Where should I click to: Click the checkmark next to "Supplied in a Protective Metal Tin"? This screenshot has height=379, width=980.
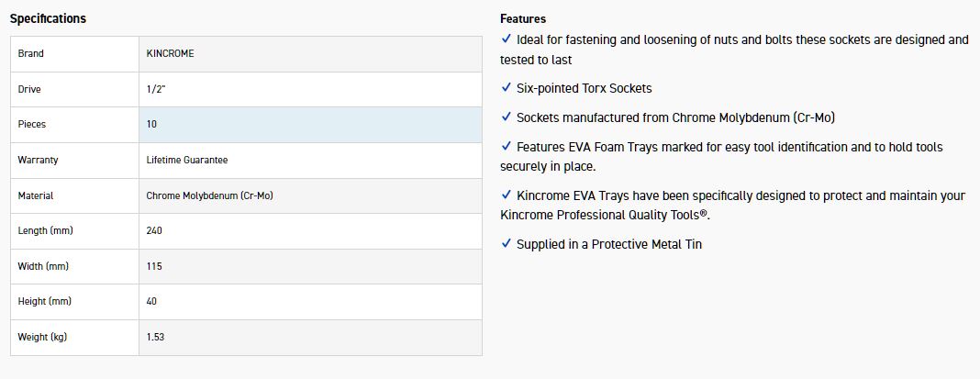(506, 243)
